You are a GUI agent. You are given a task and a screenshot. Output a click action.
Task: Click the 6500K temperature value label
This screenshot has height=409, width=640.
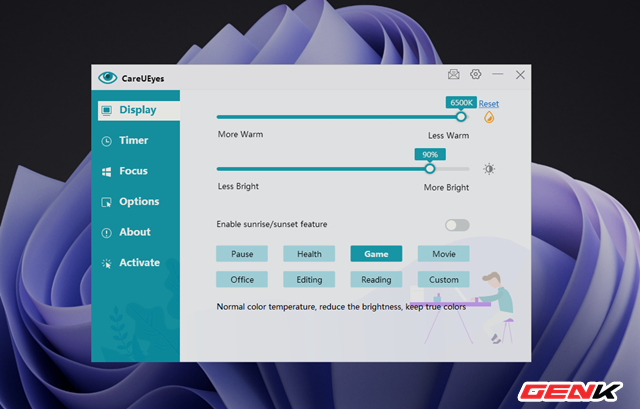point(461,102)
